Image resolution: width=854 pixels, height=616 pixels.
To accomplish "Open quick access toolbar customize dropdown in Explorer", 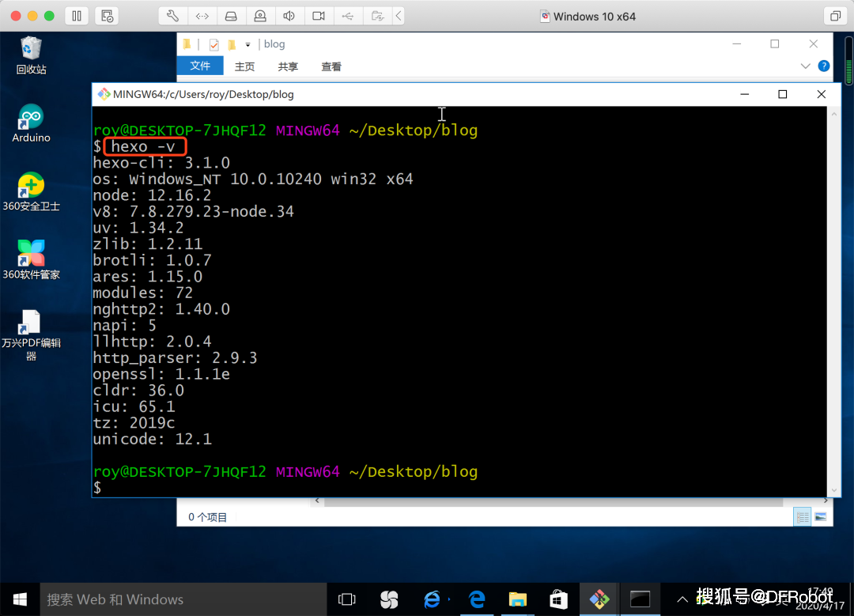I will (x=248, y=44).
